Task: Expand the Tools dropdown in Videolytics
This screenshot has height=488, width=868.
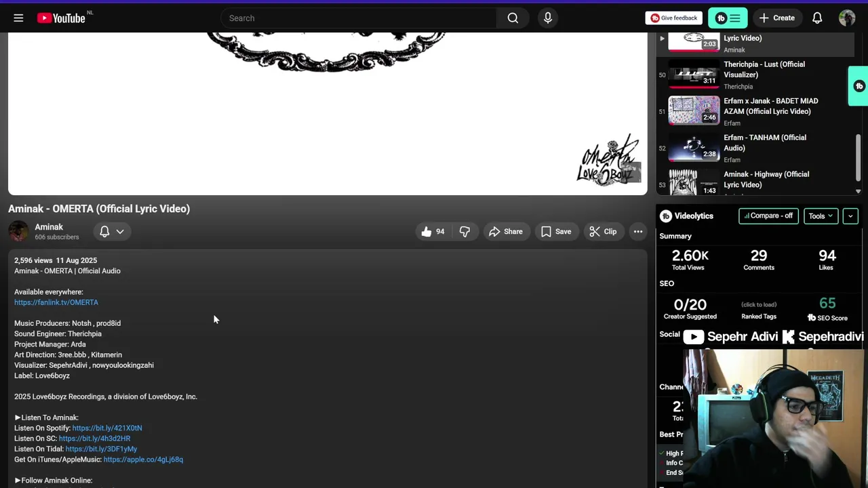Action: pos(821,216)
